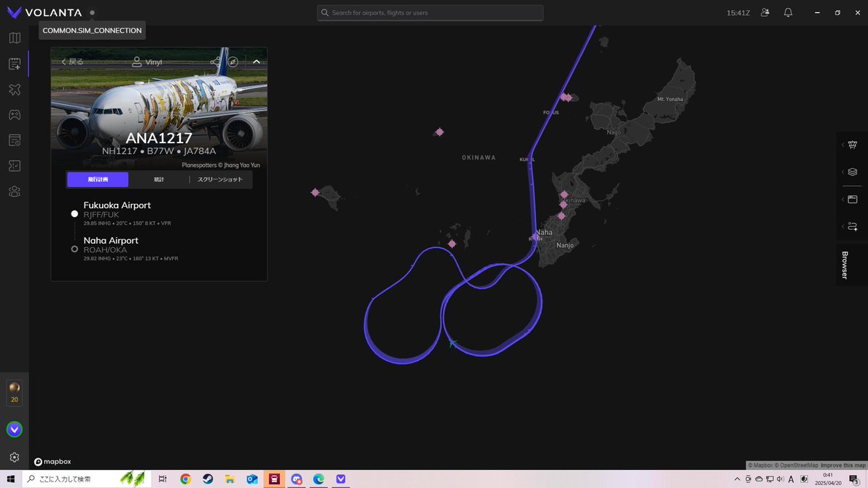
Task: Select the 飛行計画 tab
Action: 98,179
